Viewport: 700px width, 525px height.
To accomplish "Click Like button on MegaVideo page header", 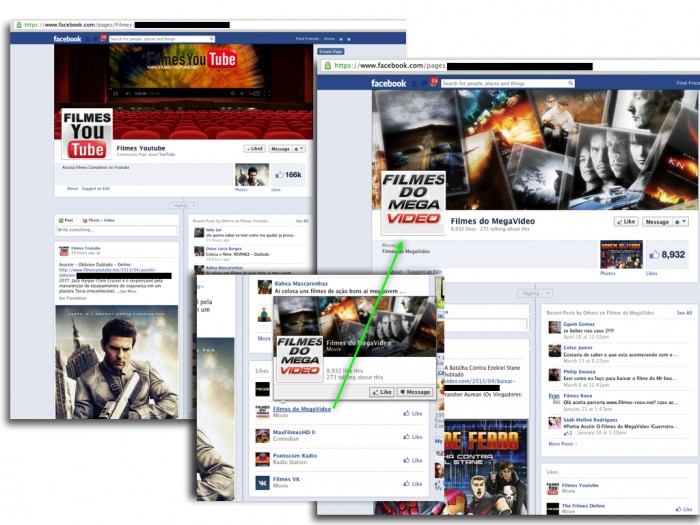I will point(626,221).
